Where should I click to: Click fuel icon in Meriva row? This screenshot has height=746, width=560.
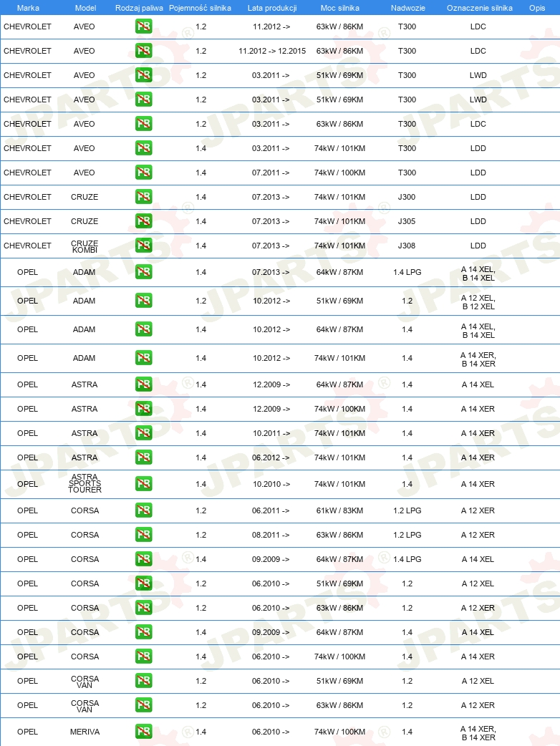point(144,732)
